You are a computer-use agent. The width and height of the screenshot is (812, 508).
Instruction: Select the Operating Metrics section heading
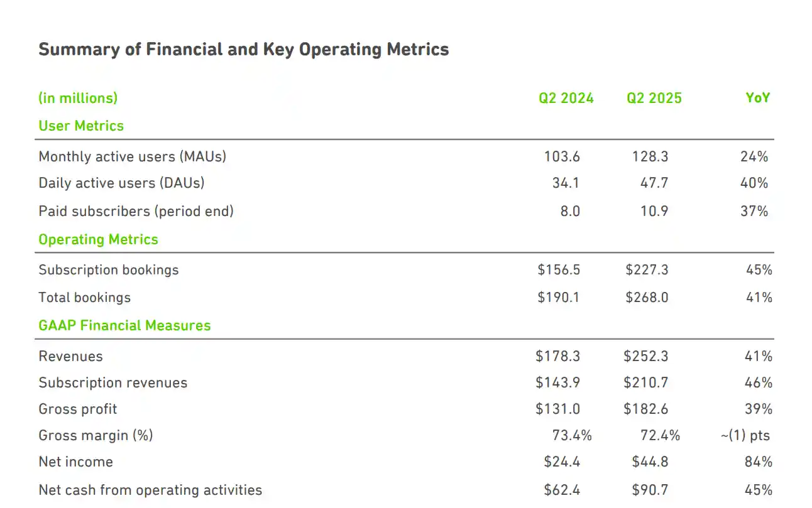pyautogui.click(x=98, y=239)
